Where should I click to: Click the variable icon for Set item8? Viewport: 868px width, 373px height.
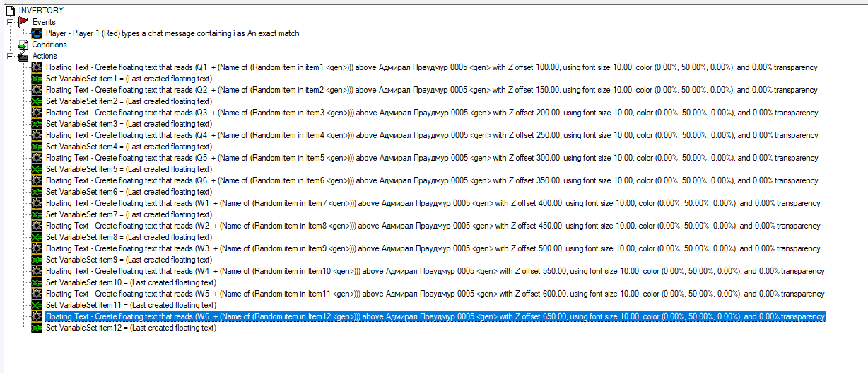pyautogui.click(x=37, y=237)
